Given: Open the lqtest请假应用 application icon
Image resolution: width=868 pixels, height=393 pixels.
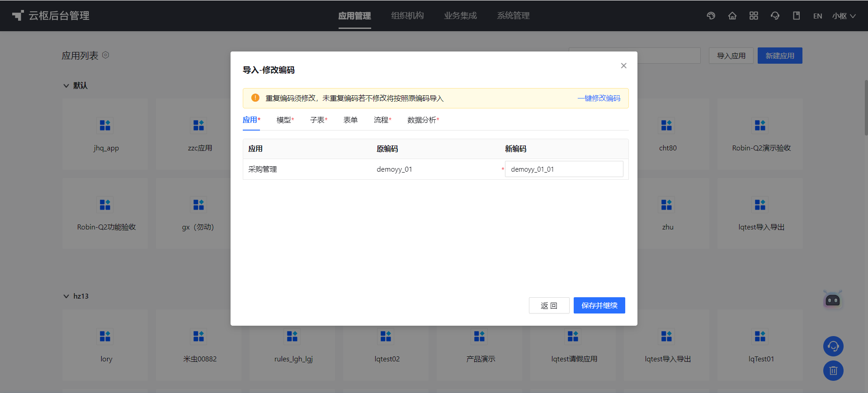Looking at the screenshot, I should [573, 336].
